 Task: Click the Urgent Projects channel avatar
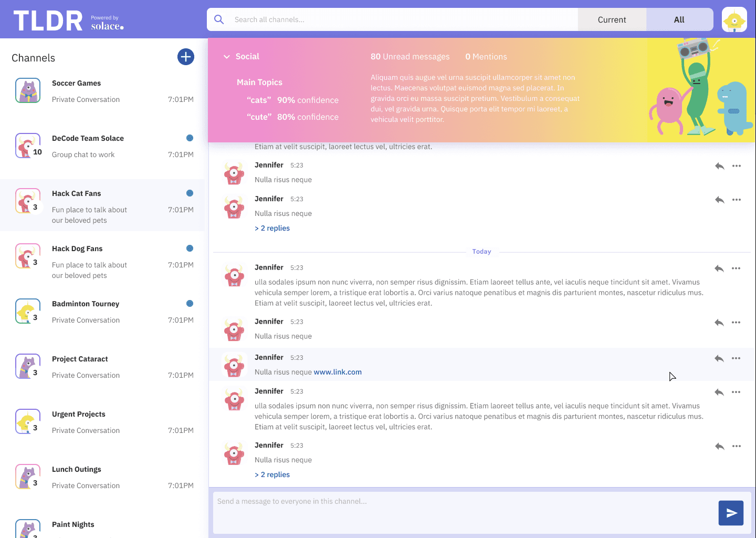coord(28,421)
